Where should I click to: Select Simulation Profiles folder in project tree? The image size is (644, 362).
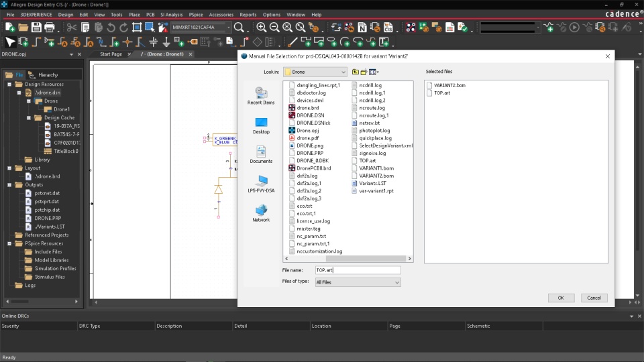[x=50, y=268]
